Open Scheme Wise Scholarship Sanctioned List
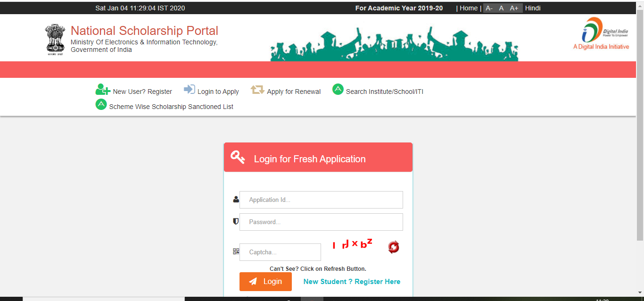The image size is (644, 301). (x=171, y=107)
